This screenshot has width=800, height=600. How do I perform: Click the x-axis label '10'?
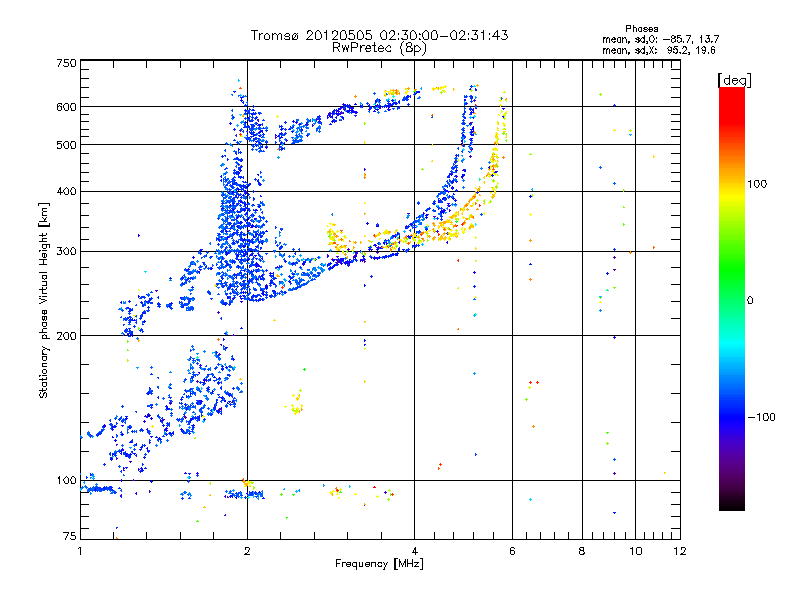tap(635, 551)
